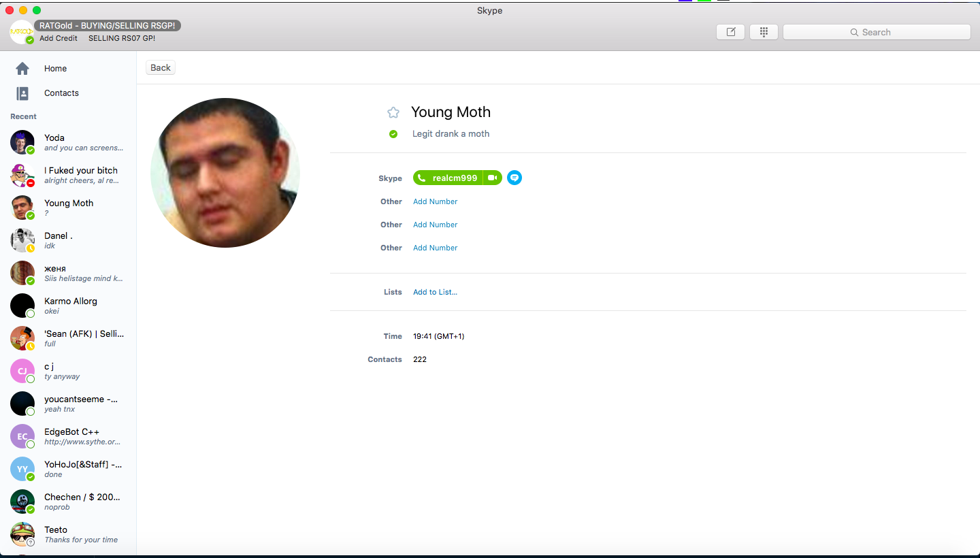Image resolution: width=980 pixels, height=558 pixels.
Task: Start a video call with realcm999
Action: click(x=493, y=178)
